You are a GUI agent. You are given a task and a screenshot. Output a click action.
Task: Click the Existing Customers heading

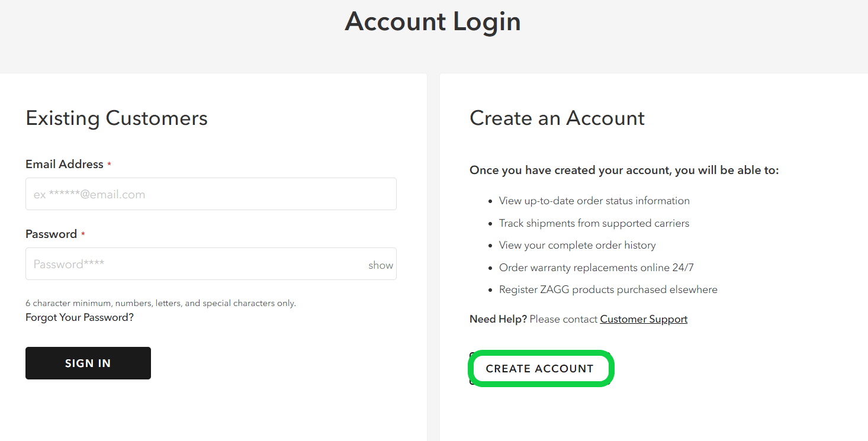(x=117, y=118)
